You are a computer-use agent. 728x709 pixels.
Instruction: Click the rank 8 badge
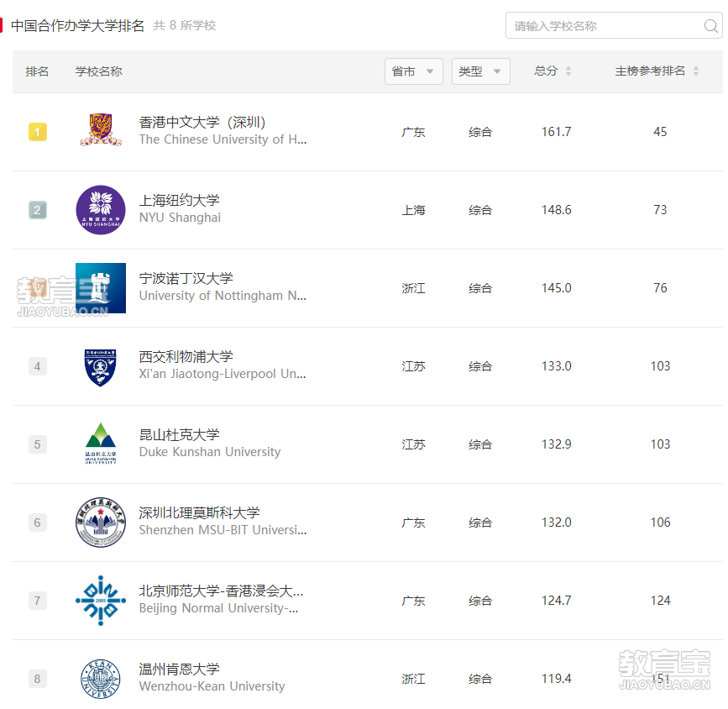point(38,679)
